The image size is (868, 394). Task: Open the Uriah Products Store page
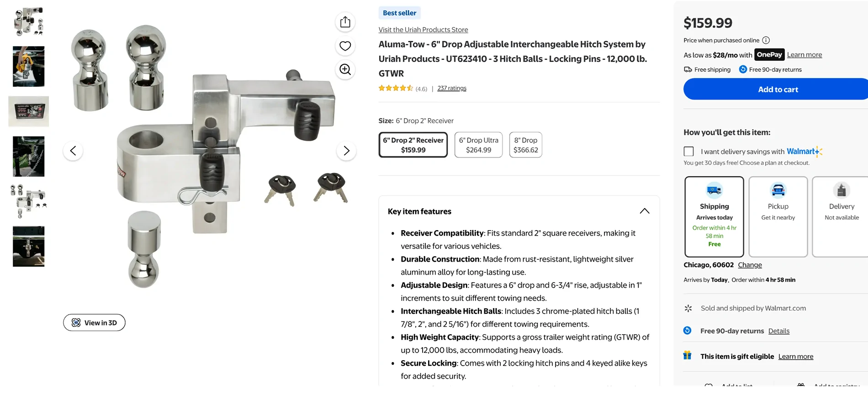(x=423, y=29)
